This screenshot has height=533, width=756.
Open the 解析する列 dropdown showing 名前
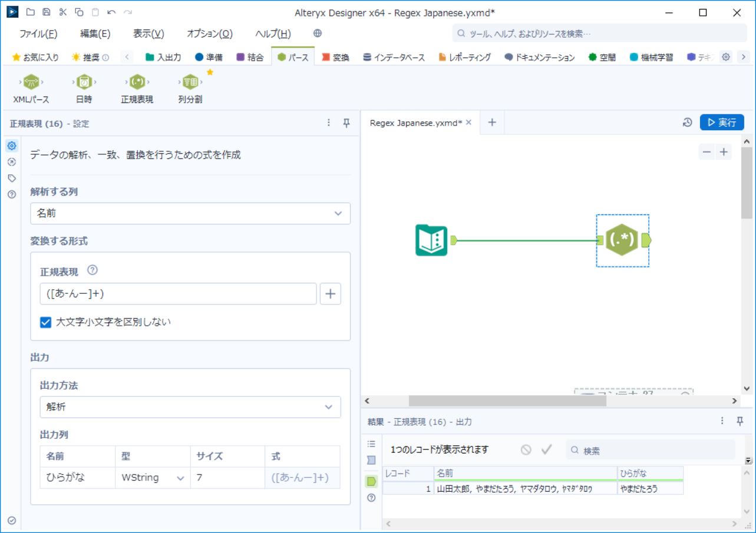[190, 214]
